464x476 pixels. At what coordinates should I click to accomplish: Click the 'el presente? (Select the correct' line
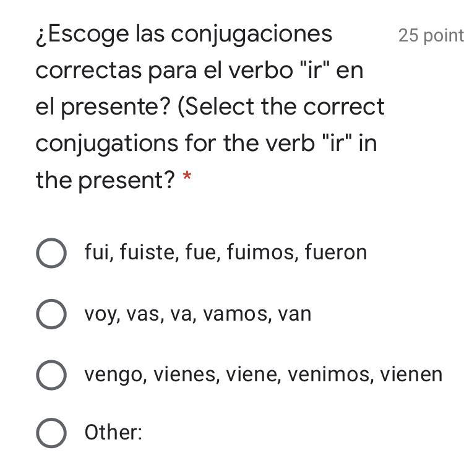(x=210, y=106)
